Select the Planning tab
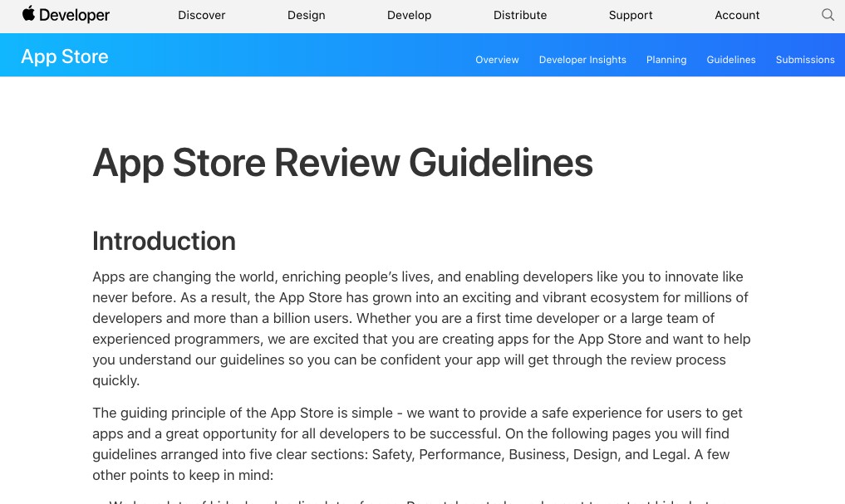The height and width of the screenshot is (504, 845). pyautogui.click(x=666, y=60)
